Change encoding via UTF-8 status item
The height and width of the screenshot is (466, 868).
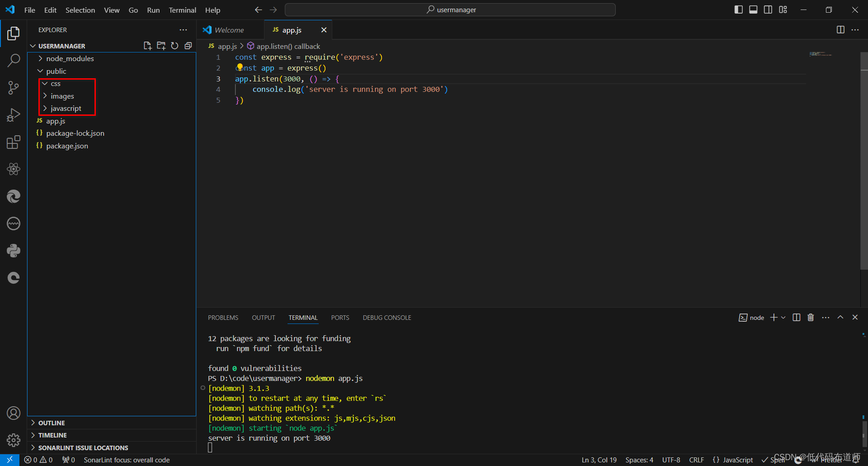671,460
